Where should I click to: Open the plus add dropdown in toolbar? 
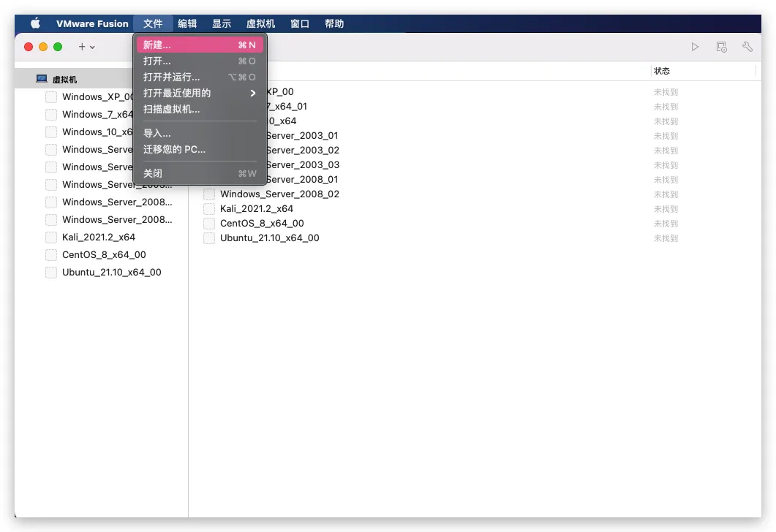click(86, 47)
